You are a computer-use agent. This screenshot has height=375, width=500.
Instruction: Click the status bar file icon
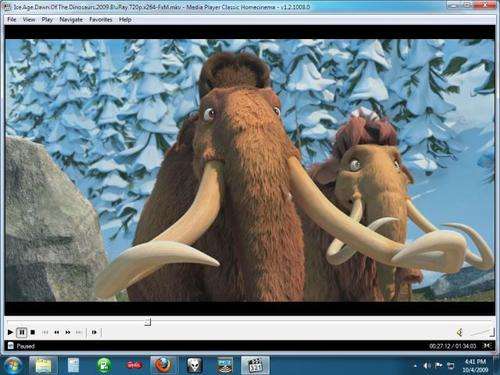coord(10,346)
